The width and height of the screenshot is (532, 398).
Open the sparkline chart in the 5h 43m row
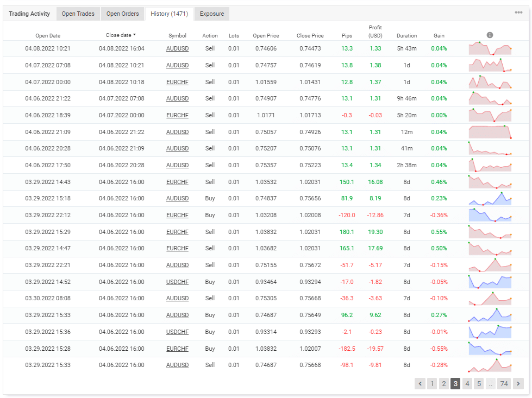coord(490,48)
